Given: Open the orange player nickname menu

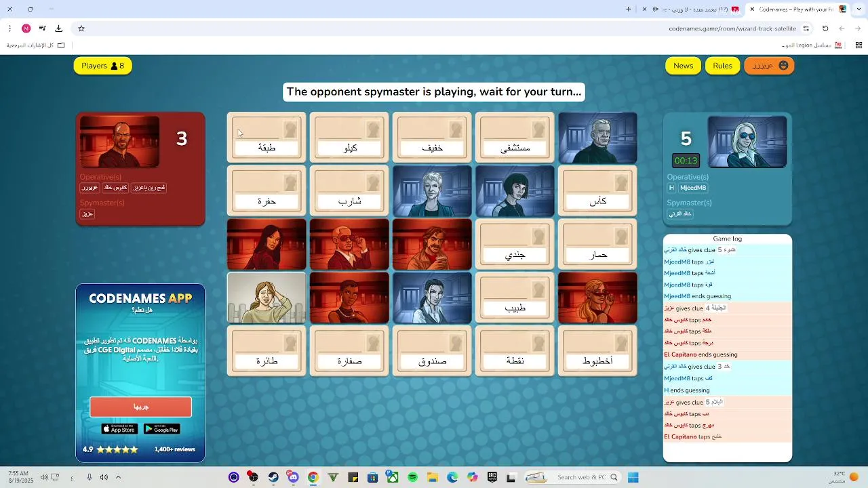Looking at the screenshot, I should (769, 66).
